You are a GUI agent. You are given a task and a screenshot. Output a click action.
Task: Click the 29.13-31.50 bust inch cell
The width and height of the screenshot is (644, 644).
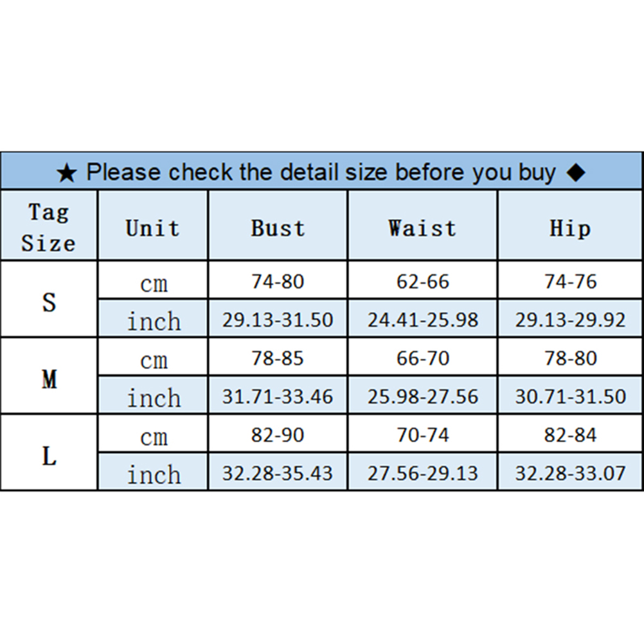(278, 319)
